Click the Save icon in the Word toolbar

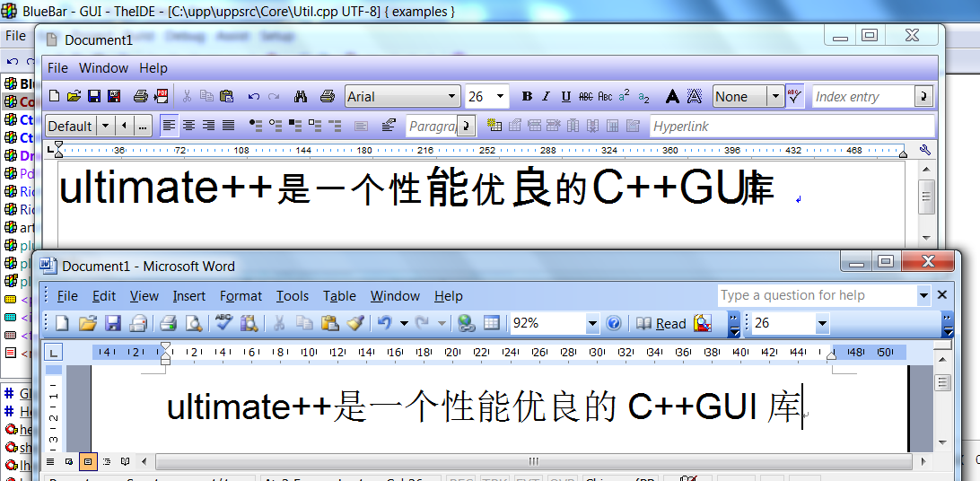pos(113,323)
